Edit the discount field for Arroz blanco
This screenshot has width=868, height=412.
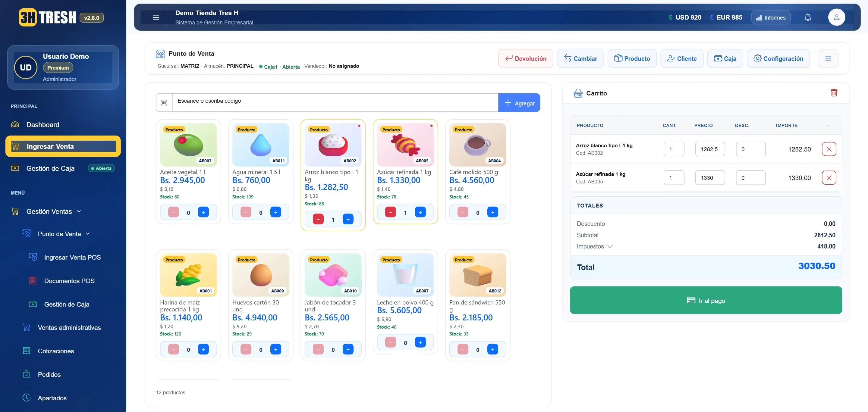pos(750,149)
